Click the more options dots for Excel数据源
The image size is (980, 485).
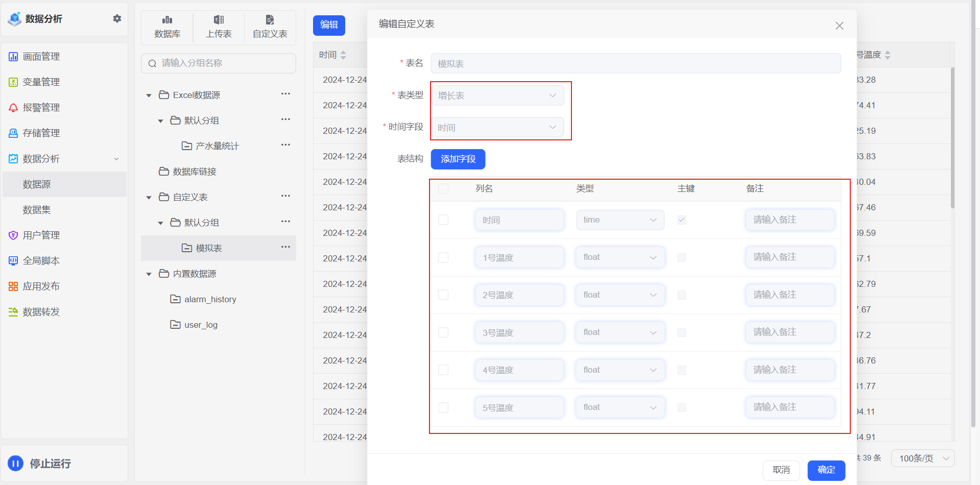click(x=285, y=94)
